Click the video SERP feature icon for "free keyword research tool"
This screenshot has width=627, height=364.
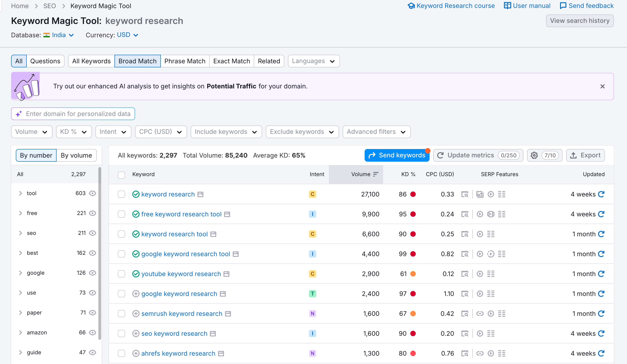480,214
